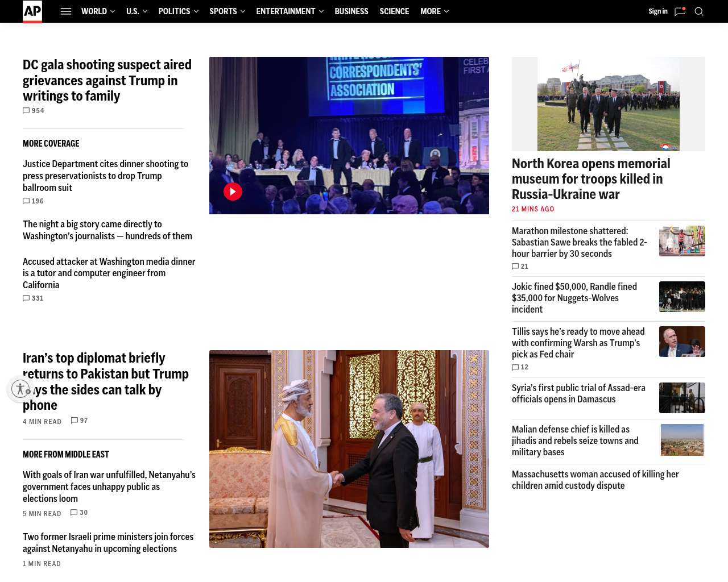Click the AP logo home icon
Screen dimensions: 728x582
[x=32, y=11]
